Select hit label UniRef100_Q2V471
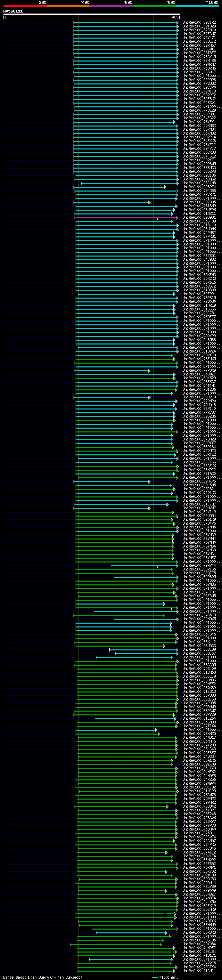Image resolution: width=222 pixels, height=980 pixels. pos(199,38)
